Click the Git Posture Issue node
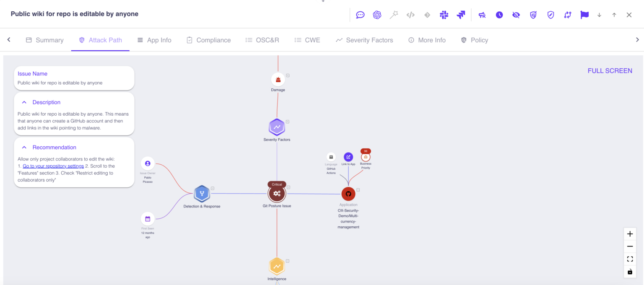Viewport: 644px width, 285px height. click(x=277, y=194)
